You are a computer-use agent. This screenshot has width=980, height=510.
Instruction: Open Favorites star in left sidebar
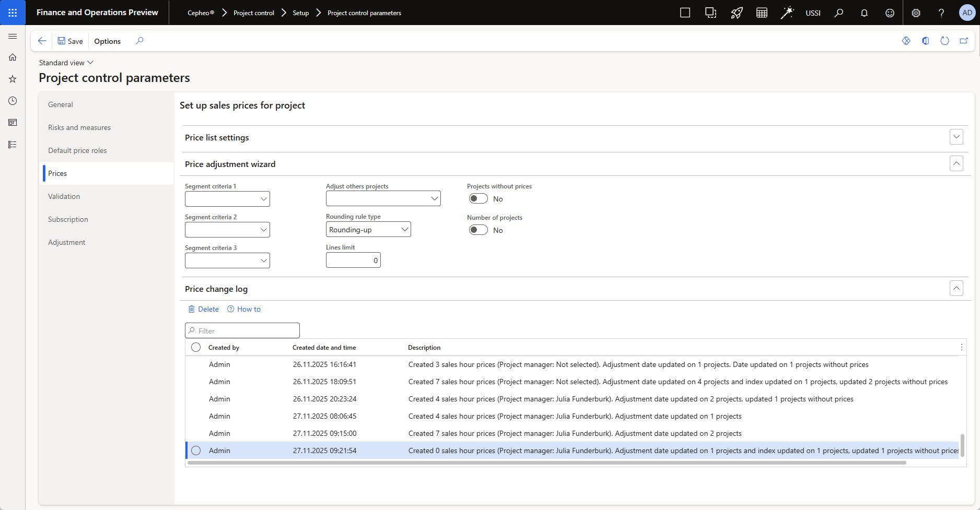point(13,79)
